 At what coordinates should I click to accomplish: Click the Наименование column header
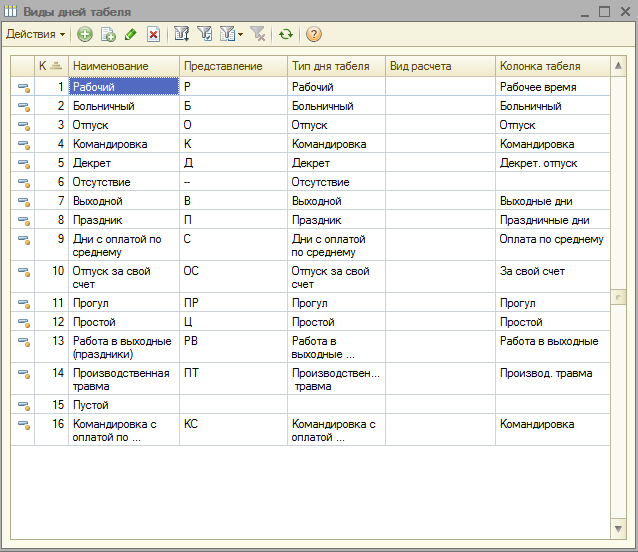[124, 66]
